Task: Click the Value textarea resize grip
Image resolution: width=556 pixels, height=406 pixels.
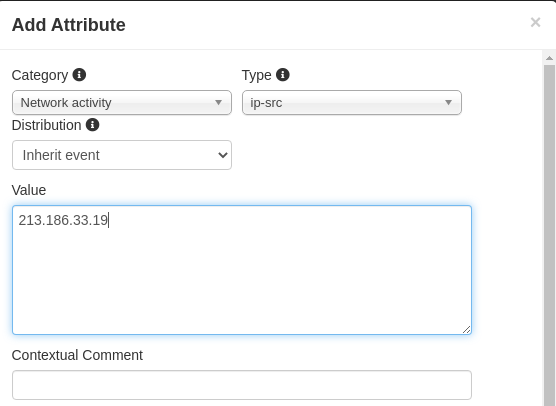Action: 466,329
